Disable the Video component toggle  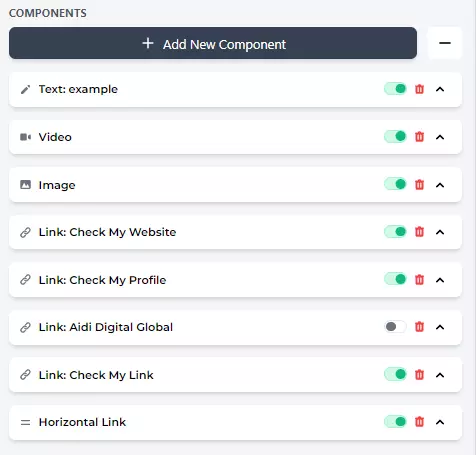[x=395, y=137]
